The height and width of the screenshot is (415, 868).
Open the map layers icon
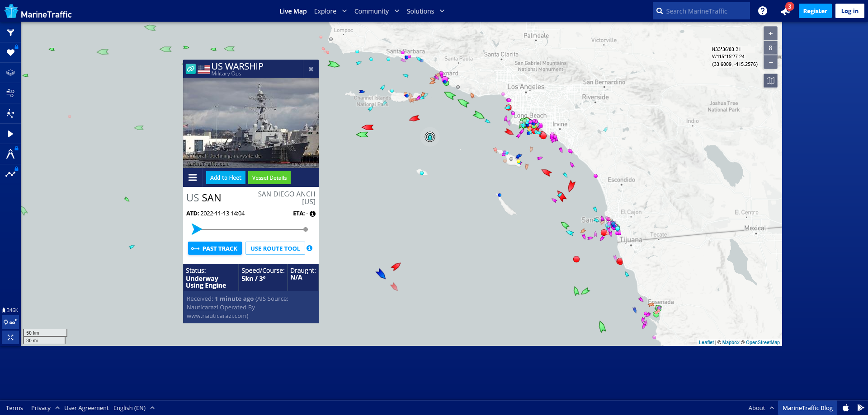click(x=10, y=73)
